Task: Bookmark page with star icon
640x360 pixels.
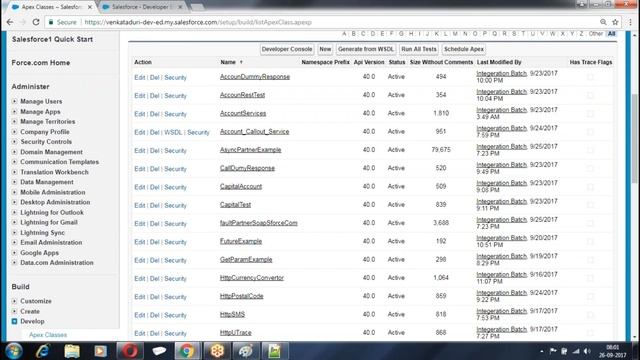Action: tap(615, 22)
